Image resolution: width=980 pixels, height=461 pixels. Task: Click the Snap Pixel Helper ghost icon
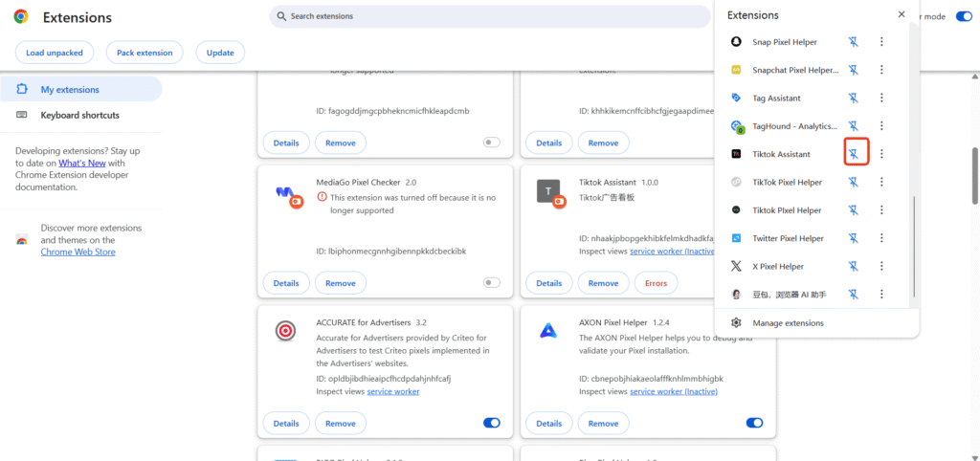click(736, 42)
